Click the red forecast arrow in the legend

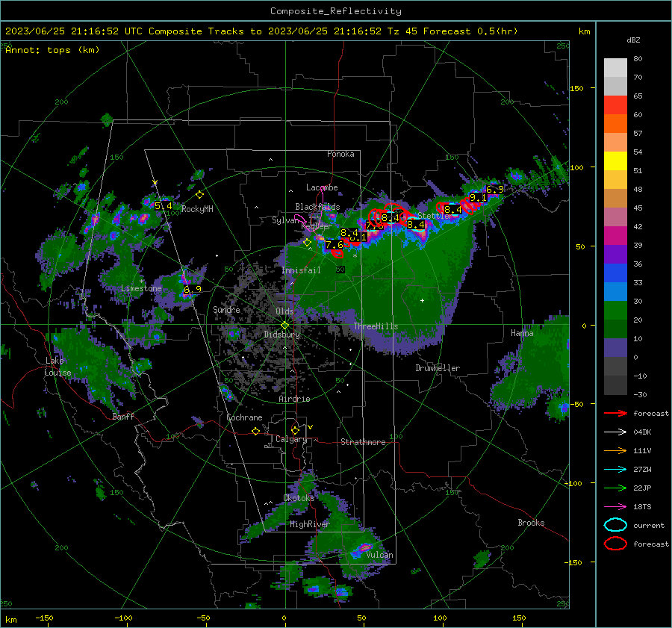[x=615, y=413]
